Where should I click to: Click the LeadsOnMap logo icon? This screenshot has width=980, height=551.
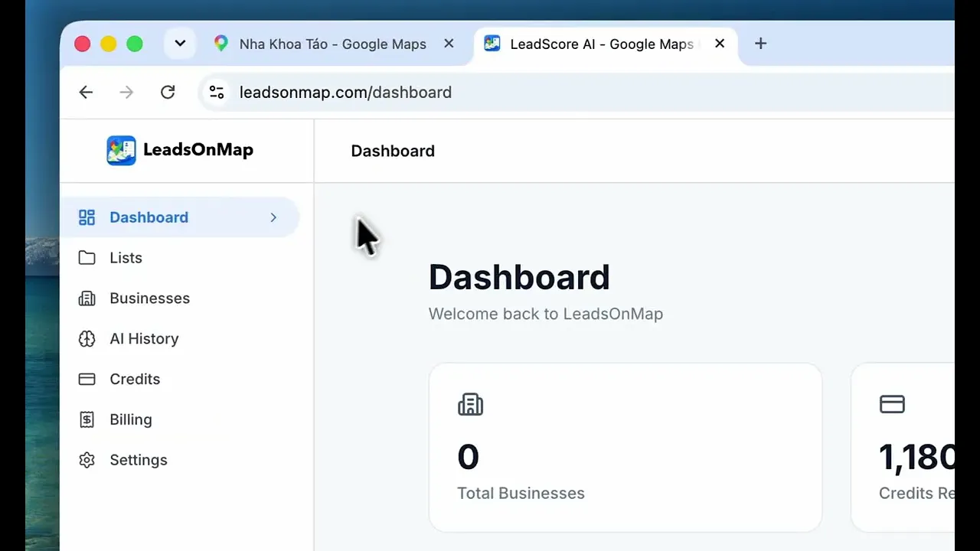[x=121, y=150]
